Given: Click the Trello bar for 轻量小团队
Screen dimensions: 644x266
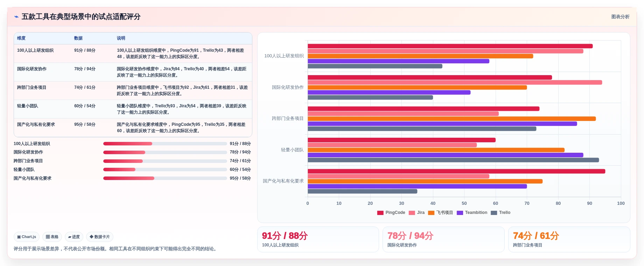Looking at the screenshot, I should (453, 160).
